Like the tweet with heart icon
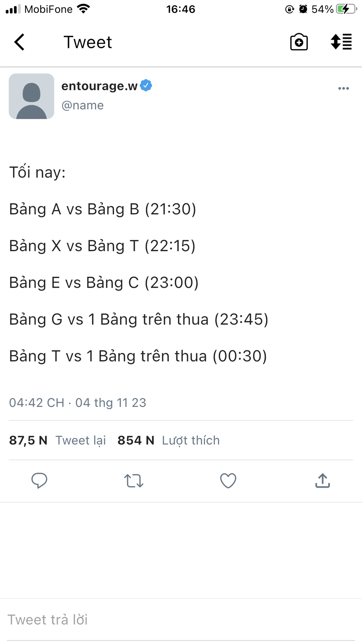 point(228,481)
